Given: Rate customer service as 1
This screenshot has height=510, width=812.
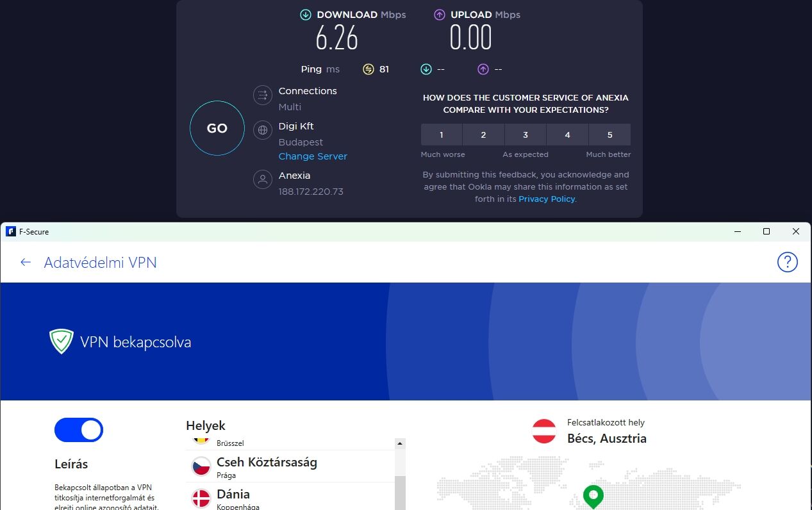Looking at the screenshot, I should click(442, 135).
